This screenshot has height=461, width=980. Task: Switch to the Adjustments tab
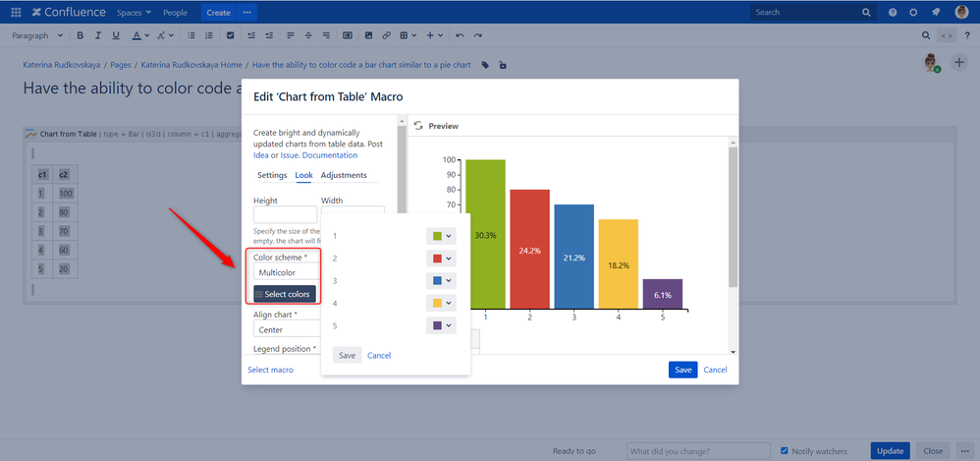tap(344, 175)
